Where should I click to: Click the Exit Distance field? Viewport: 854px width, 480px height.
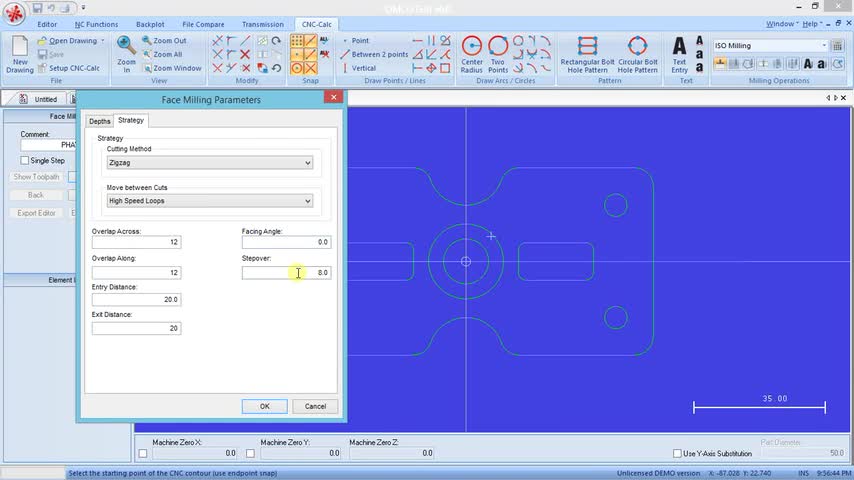tap(136, 329)
